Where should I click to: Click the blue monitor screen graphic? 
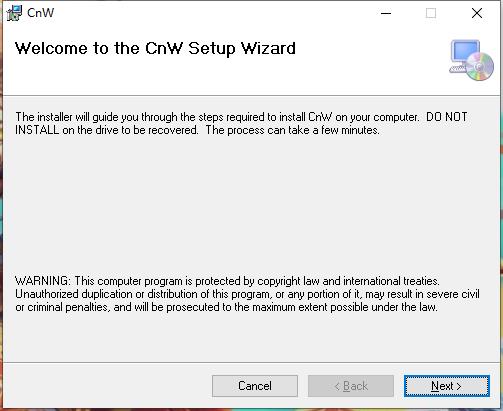tap(465, 51)
